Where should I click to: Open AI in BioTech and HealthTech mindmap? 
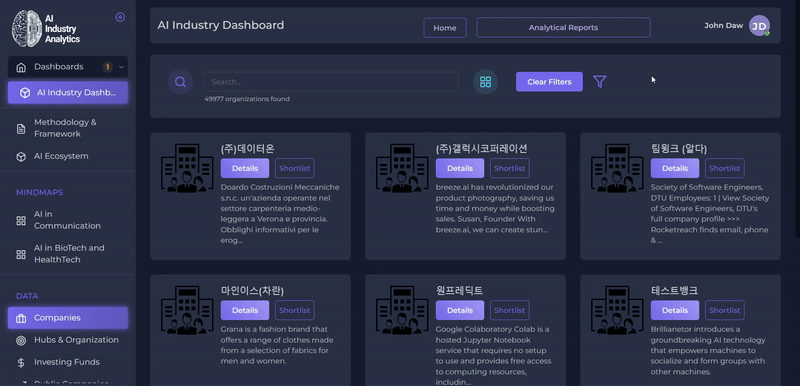pyautogui.click(x=68, y=253)
